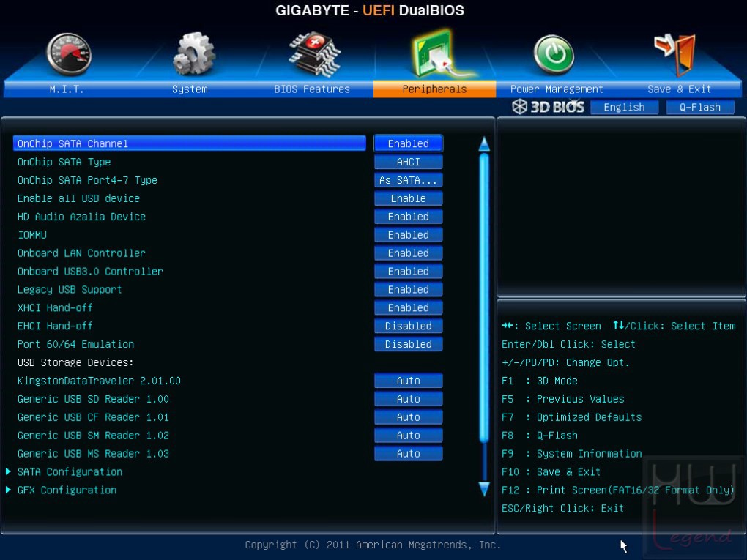Toggle EHCI Hand-off Disabled value
The height and width of the screenshot is (560, 747).
[408, 326]
